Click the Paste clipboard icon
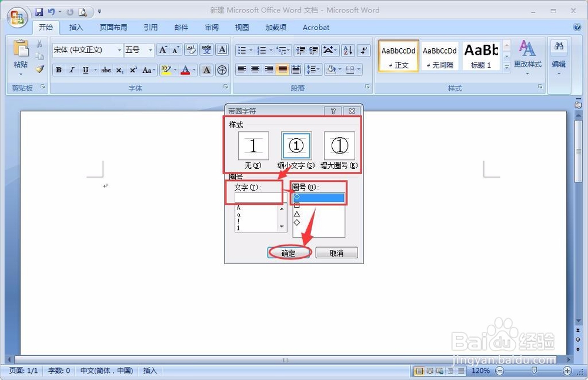 (21, 49)
